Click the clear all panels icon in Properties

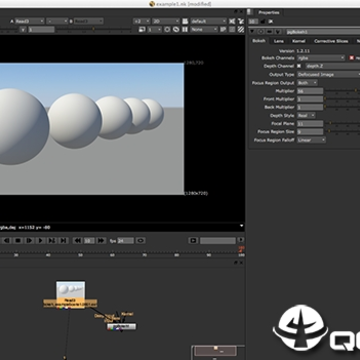coord(271,21)
